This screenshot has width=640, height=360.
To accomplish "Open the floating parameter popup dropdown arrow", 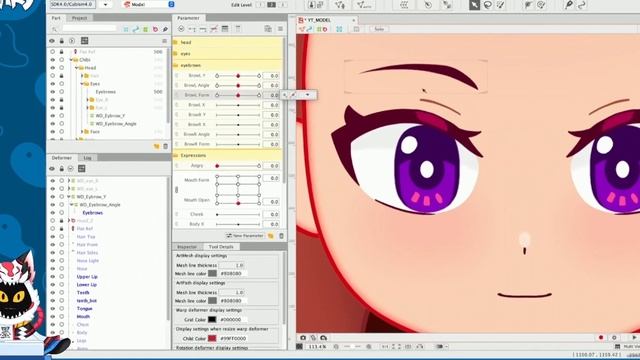I will pos(308,95).
